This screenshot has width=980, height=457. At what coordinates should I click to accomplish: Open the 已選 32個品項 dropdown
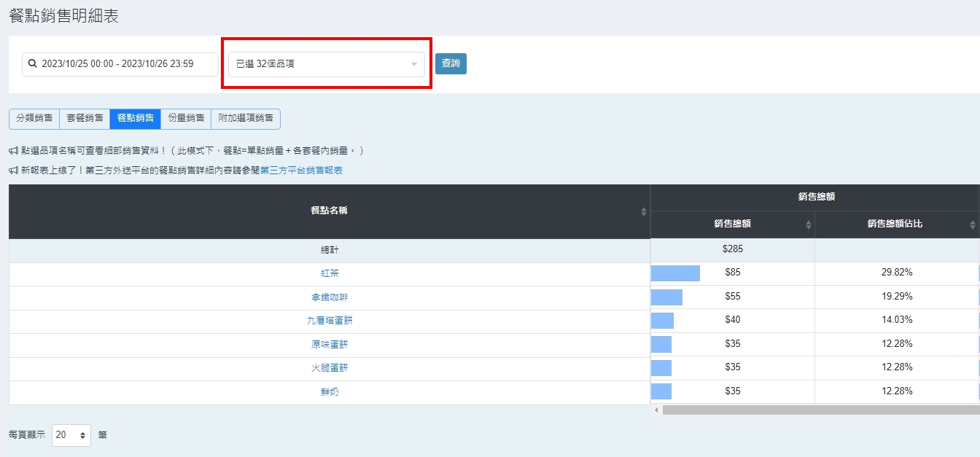326,64
